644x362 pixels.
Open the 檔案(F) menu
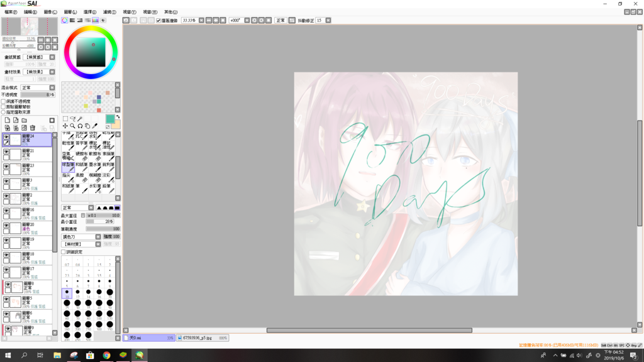10,12
